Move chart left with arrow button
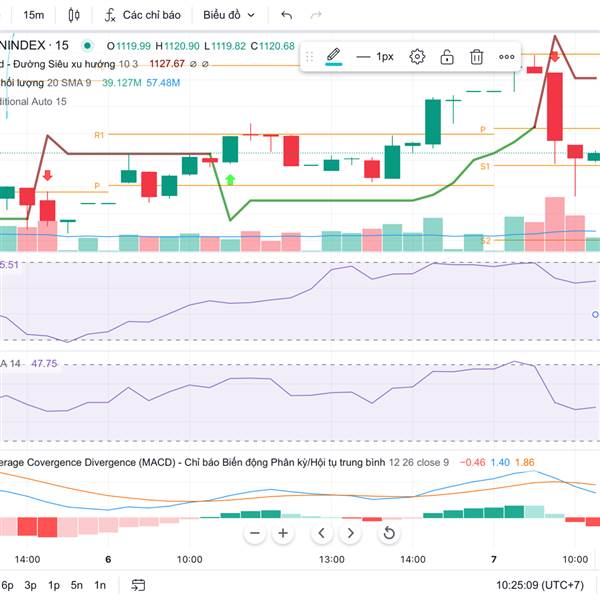The height and width of the screenshot is (600, 600). coord(322,533)
